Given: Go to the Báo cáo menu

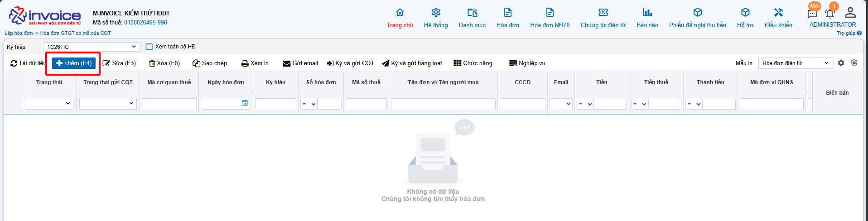Looking at the screenshot, I should (647, 18).
